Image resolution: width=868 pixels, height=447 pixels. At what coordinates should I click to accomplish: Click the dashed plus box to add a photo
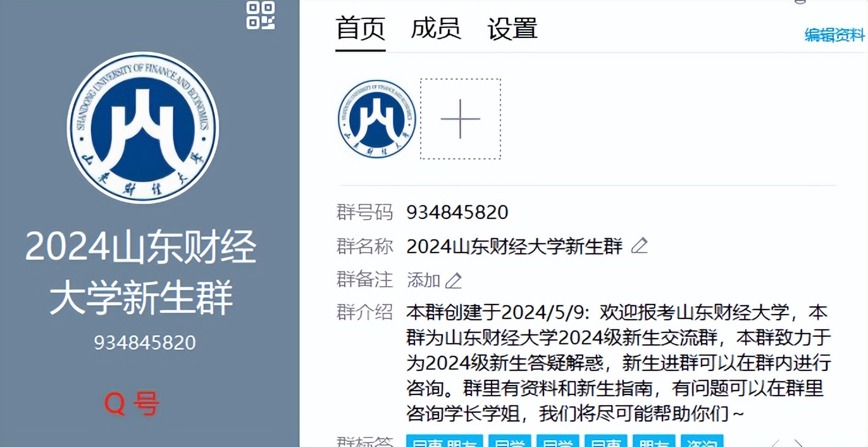[x=461, y=119]
